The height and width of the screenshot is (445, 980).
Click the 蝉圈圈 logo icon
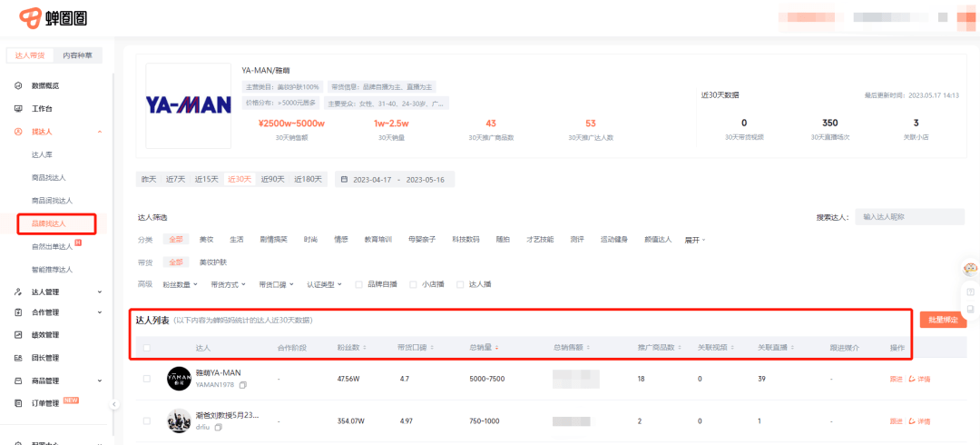coord(30,18)
